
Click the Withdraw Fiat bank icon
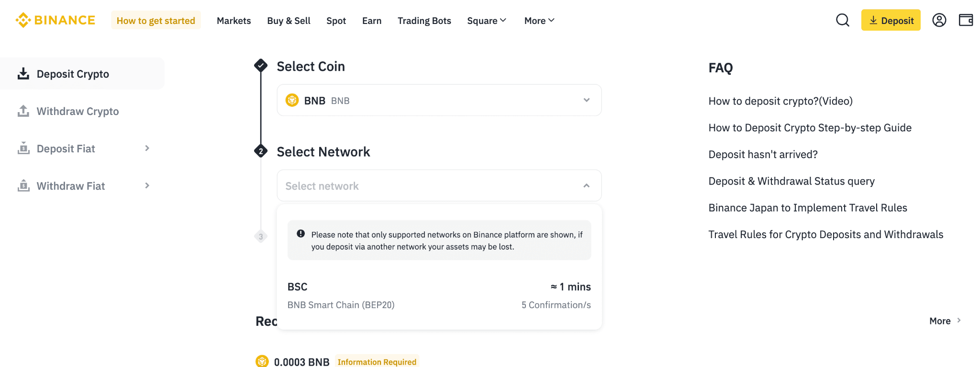point(23,185)
